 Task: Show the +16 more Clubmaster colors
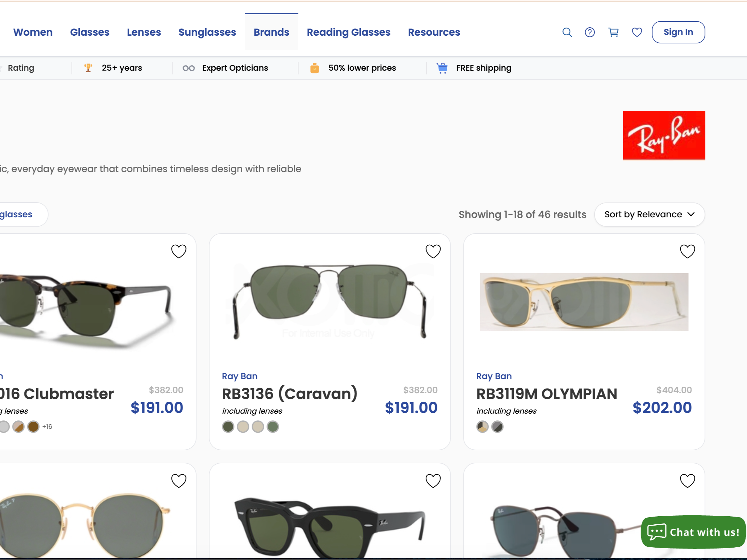47,427
